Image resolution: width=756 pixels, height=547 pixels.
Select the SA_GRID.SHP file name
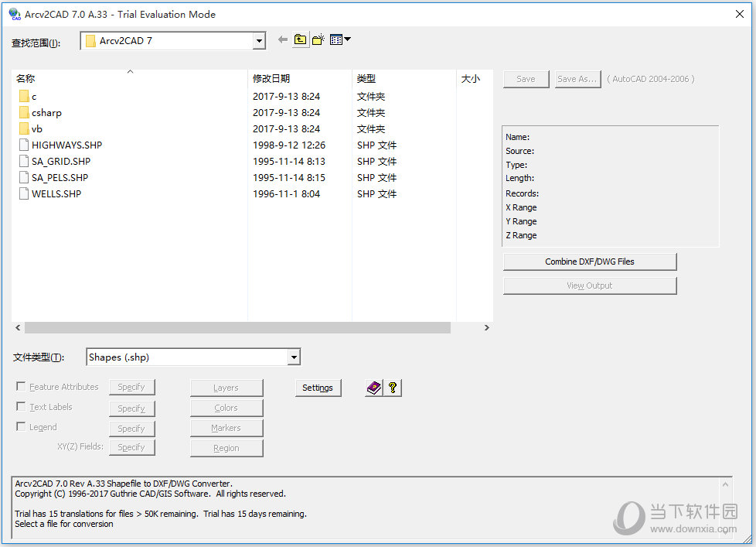click(61, 162)
